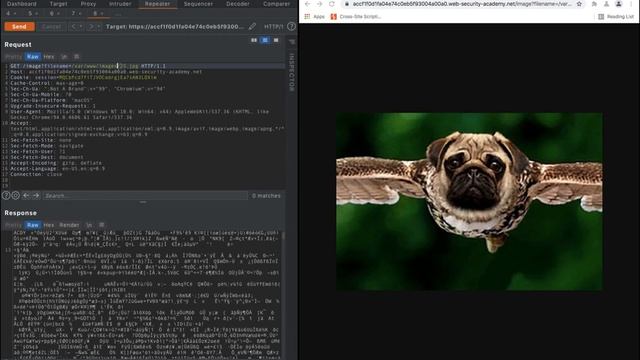Image resolution: width=640 pixels, height=360 pixels.
Task: Open the history-back dropdown arrow
Action: click(x=80, y=27)
